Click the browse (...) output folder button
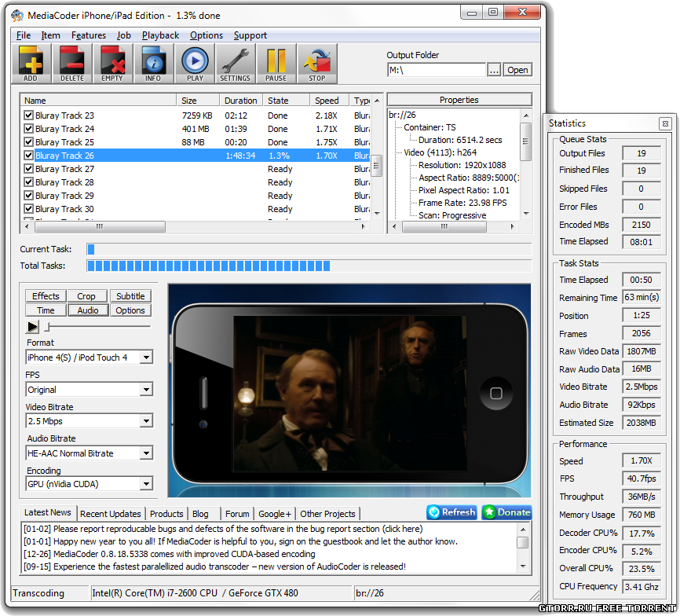The height and width of the screenshot is (616, 680). pyautogui.click(x=494, y=70)
